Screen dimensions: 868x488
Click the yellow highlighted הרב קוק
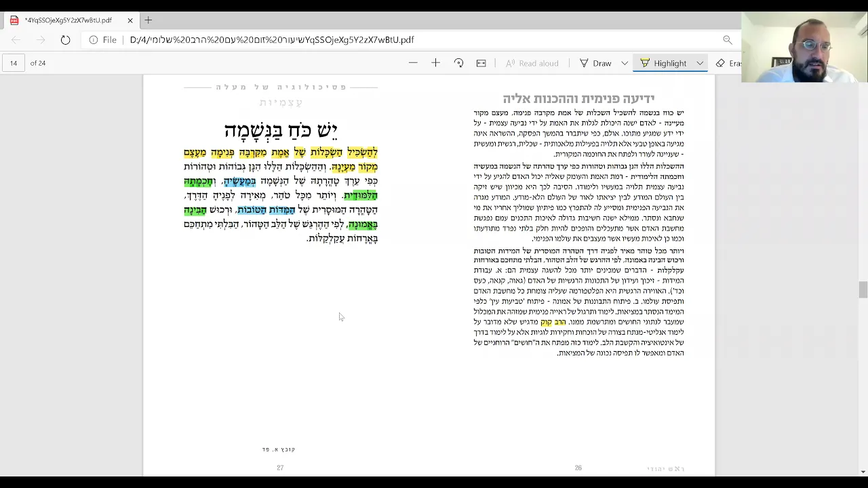[x=553, y=322]
